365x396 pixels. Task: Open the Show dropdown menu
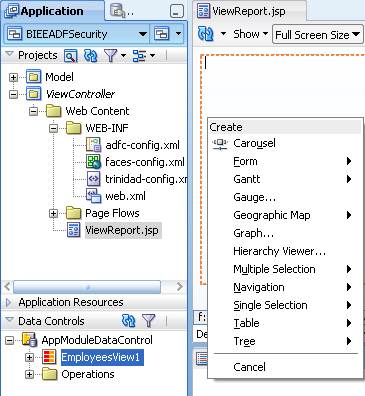coord(251,34)
